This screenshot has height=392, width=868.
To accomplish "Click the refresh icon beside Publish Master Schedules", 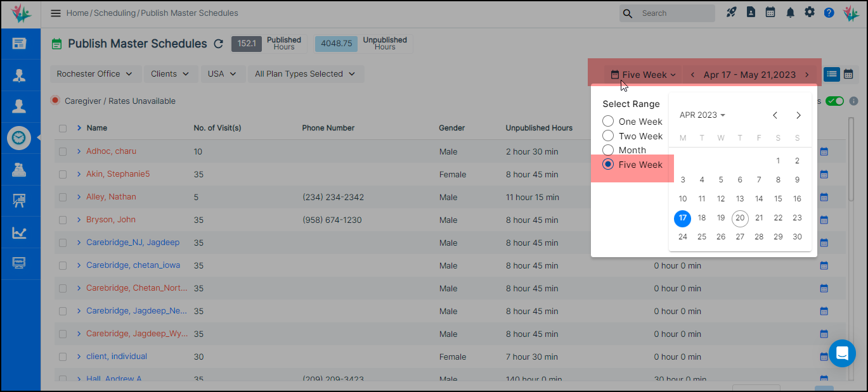I will [219, 44].
